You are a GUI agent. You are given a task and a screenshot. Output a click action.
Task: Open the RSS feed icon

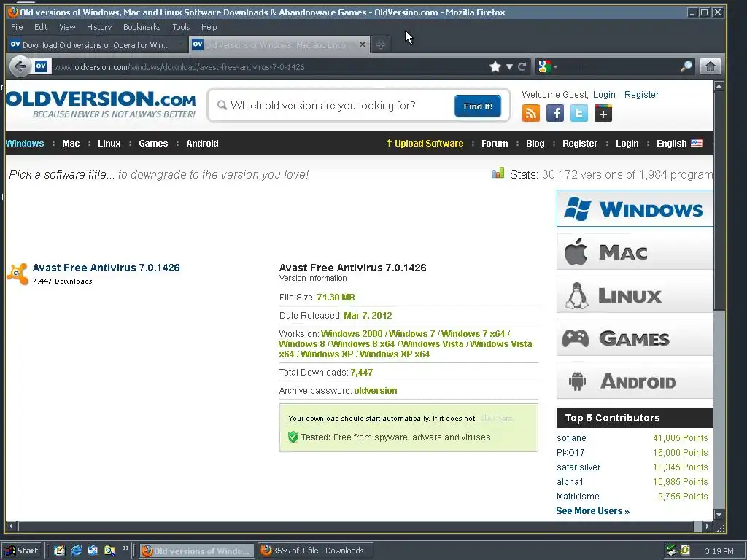coord(531,113)
